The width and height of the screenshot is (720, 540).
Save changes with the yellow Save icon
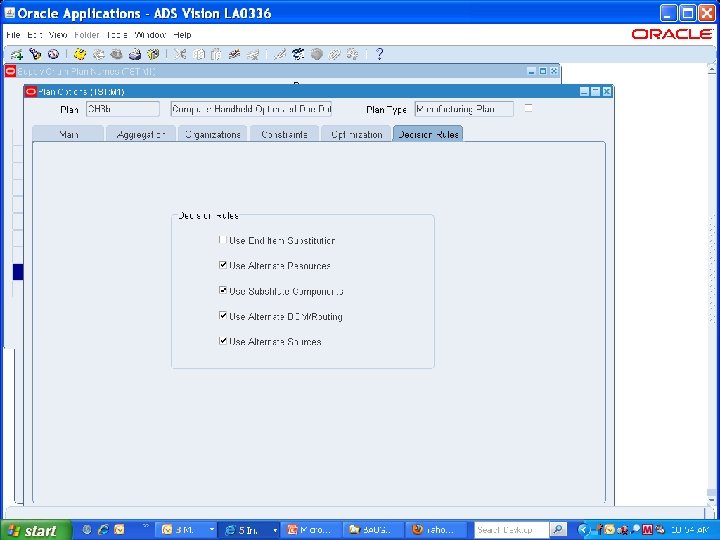pos(80,54)
